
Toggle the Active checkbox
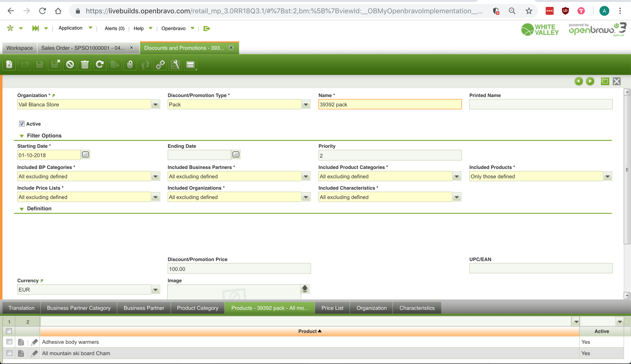point(22,124)
